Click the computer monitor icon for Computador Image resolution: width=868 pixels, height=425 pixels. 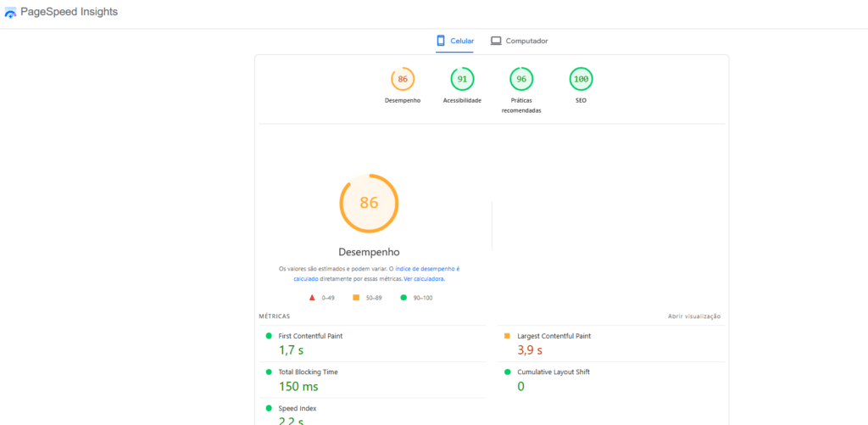point(496,41)
